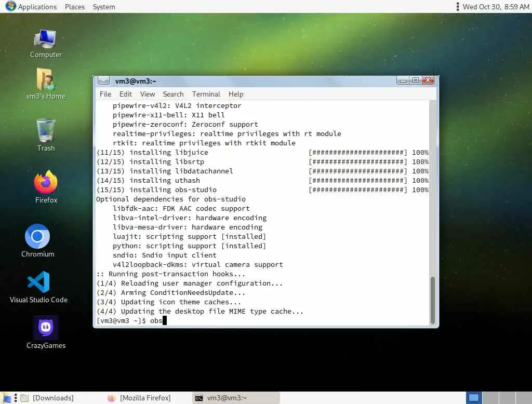532x404 pixels.
Task: Click the "installing libjuice" line
Action: 262,153
